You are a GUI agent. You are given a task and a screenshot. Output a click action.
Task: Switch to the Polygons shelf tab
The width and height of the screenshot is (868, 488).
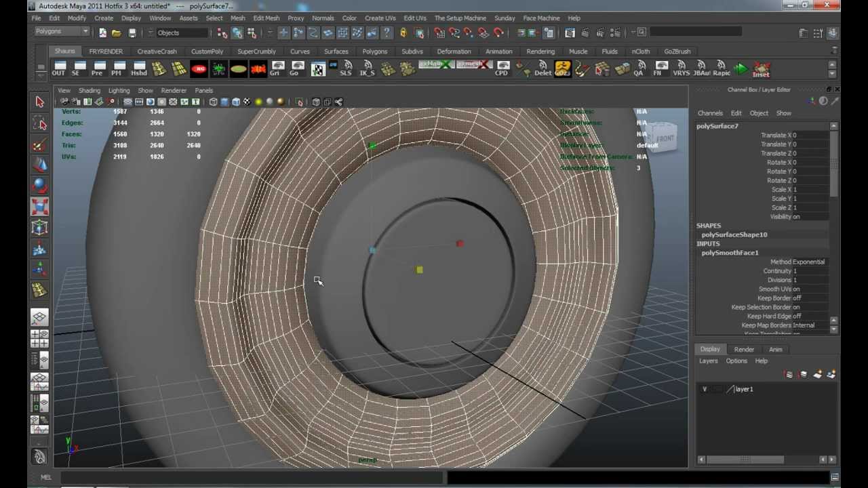click(x=374, y=52)
